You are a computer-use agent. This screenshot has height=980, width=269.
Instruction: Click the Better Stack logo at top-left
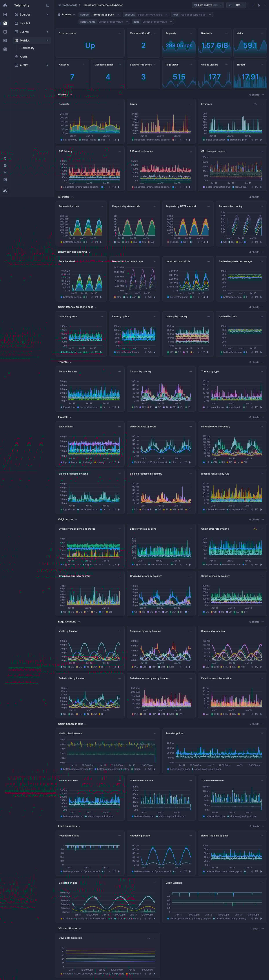[x=5, y=5]
